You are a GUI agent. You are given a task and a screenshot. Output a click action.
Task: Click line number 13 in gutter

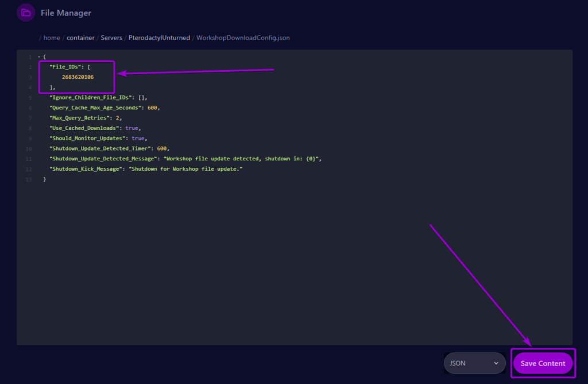[29, 179]
